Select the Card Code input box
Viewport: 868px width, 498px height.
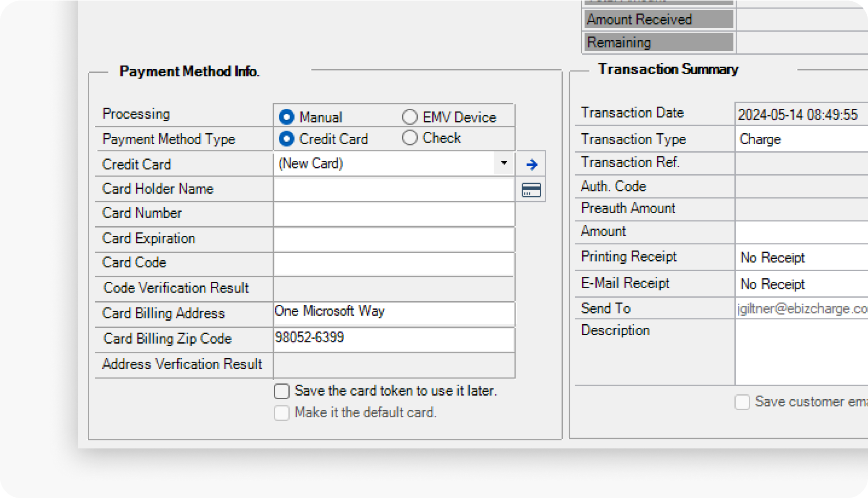(x=393, y=264)
